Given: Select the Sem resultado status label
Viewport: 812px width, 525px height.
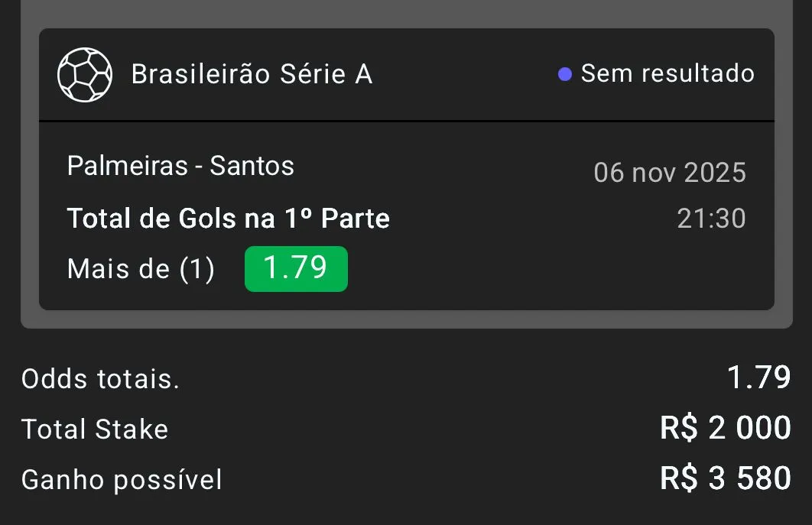Looking at the screenshot, I should coord(667,73).
